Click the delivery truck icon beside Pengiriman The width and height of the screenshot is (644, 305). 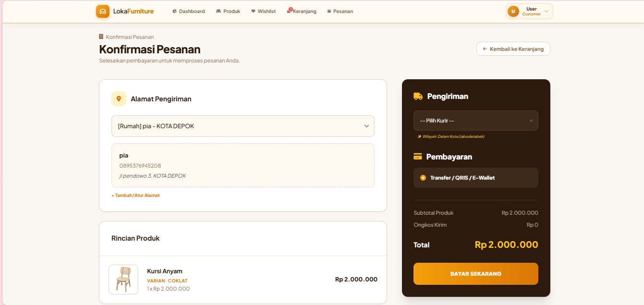click(418, 96)
